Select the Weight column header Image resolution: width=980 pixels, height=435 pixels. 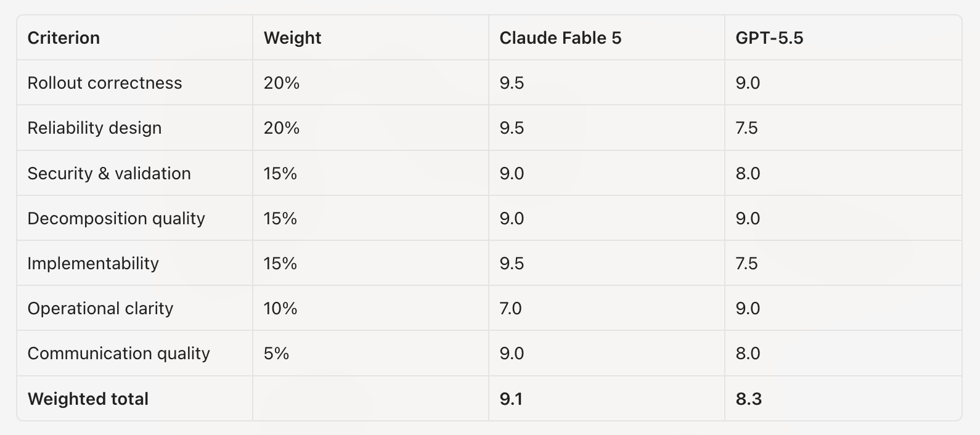(x=292, y=38)
